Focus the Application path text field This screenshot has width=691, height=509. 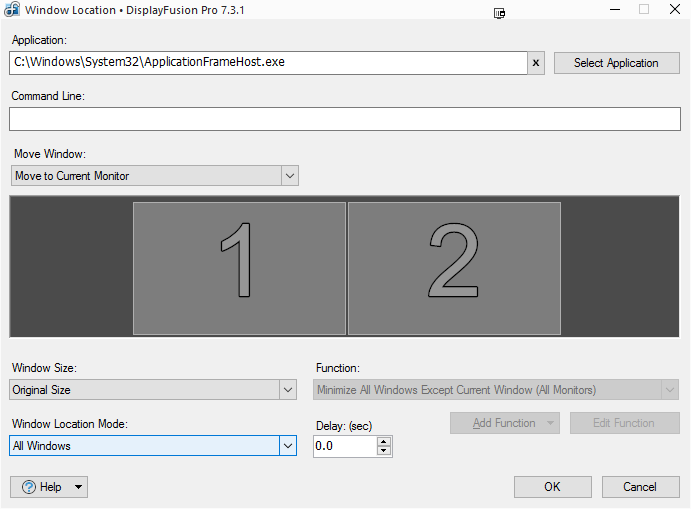pyautogui.click(x=268, y=62)
